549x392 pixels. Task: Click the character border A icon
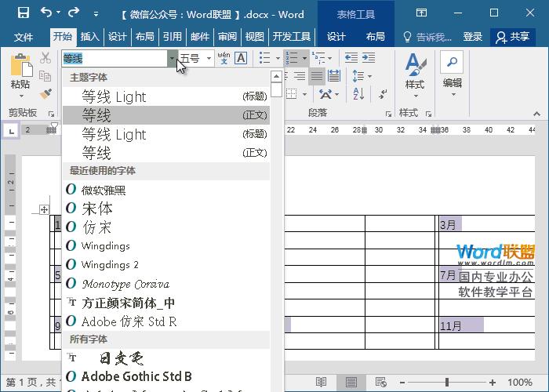click(x=241, y=58)
